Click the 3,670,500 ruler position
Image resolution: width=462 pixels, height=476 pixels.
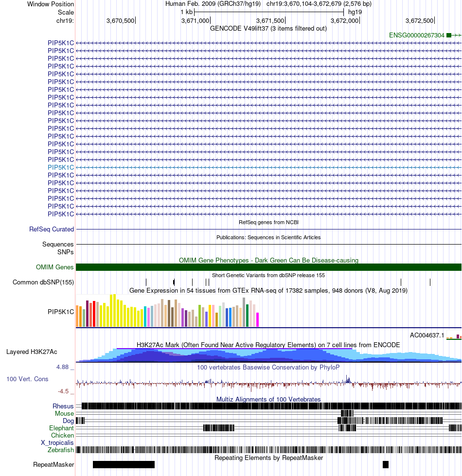[121, 20]
